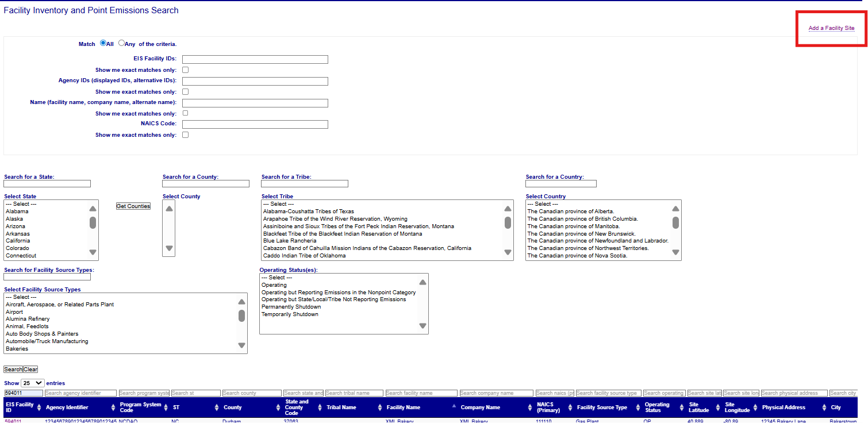Screen dimensions: 868x423
Task: Click Operating Status list scroll-down arrow
Action: click(x=423, y=325)
